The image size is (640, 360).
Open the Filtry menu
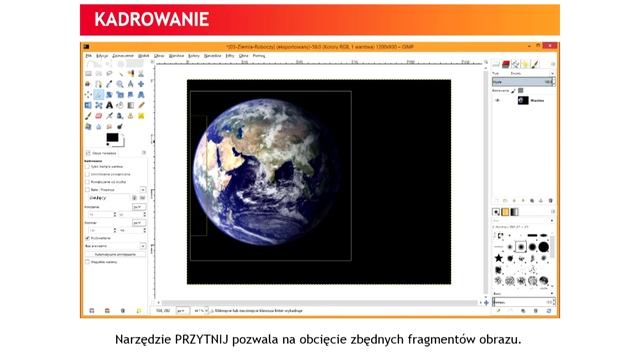[x=230, y=56]
